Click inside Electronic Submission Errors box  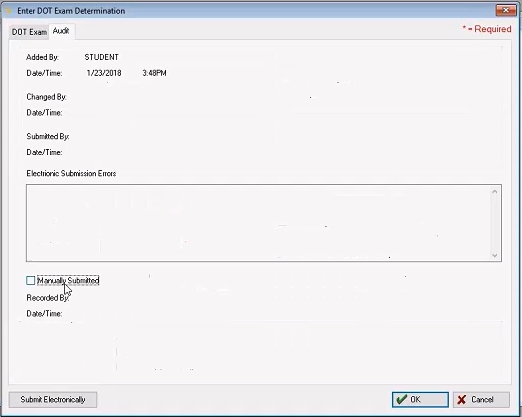[x=258, y=223]
